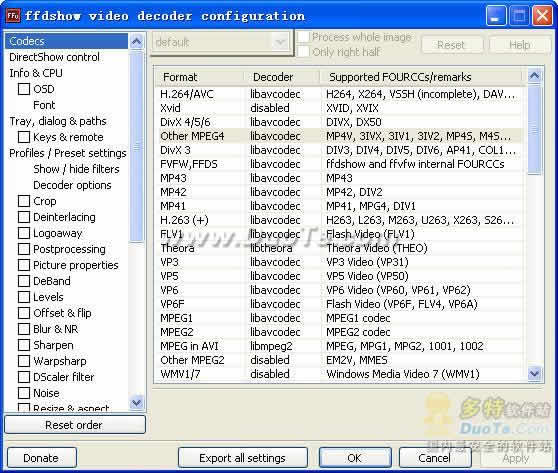558x473 pixels.
Task: Close the ffdshow configuration window
Action: pyautogui.click(x=542, y=16)
